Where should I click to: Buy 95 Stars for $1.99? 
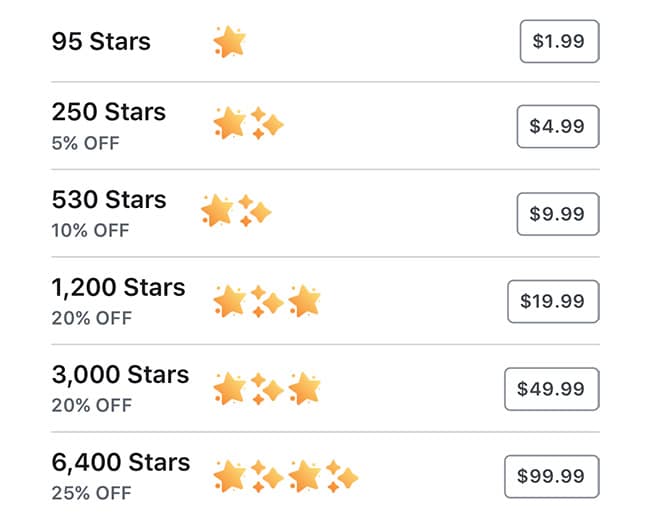click(x=559, y=42)
